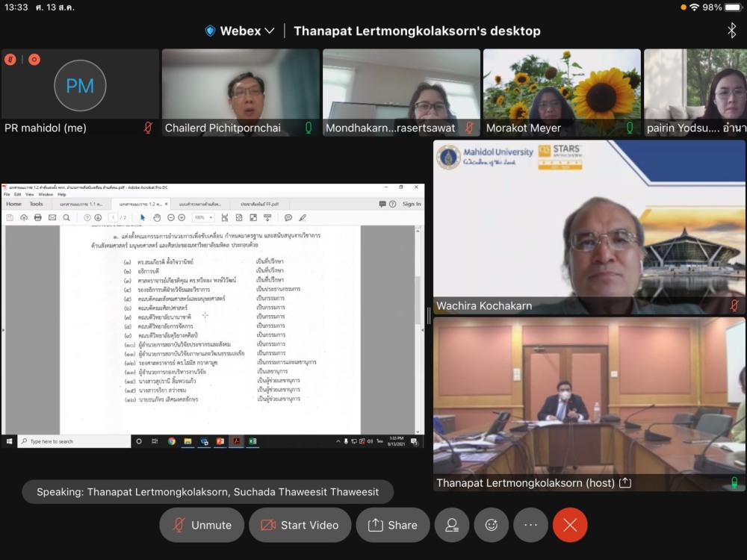Open the participants list panel

click(x=452, y=525)
